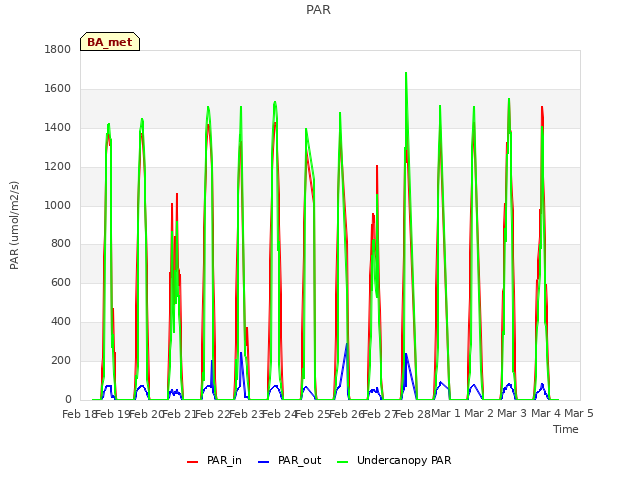
Task: Select the 1800 y-axis tick label
Action: pos(58,50)
